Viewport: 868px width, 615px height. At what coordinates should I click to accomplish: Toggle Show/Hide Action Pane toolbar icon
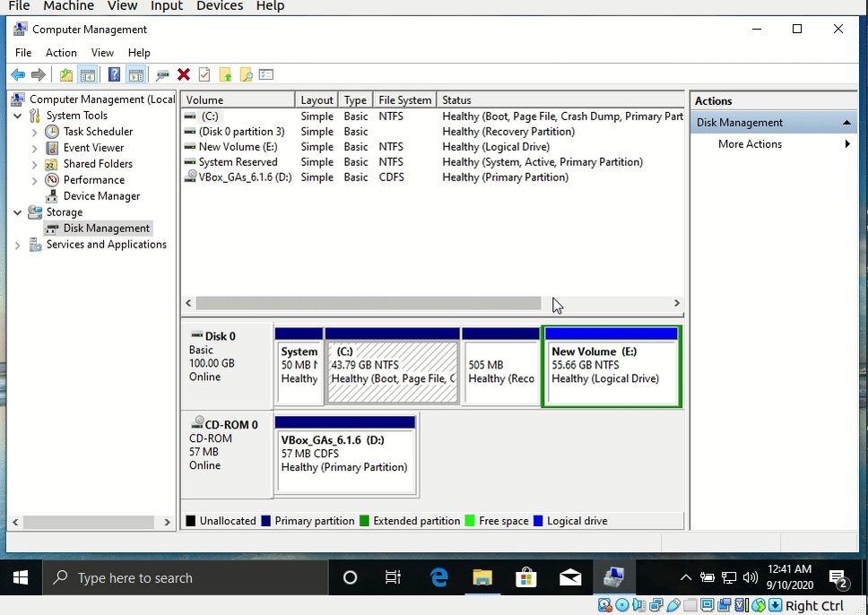[x=135, y=74]
